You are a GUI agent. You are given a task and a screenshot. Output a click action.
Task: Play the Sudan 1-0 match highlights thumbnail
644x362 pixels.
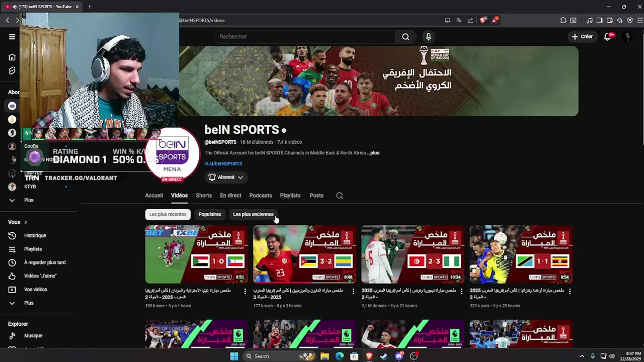coord(196,254)
